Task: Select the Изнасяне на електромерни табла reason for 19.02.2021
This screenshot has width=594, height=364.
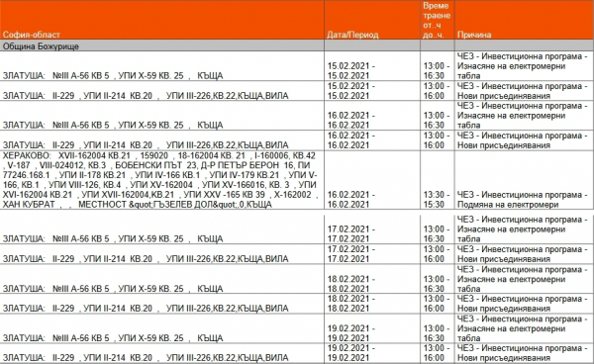Action: coord(525,328)
